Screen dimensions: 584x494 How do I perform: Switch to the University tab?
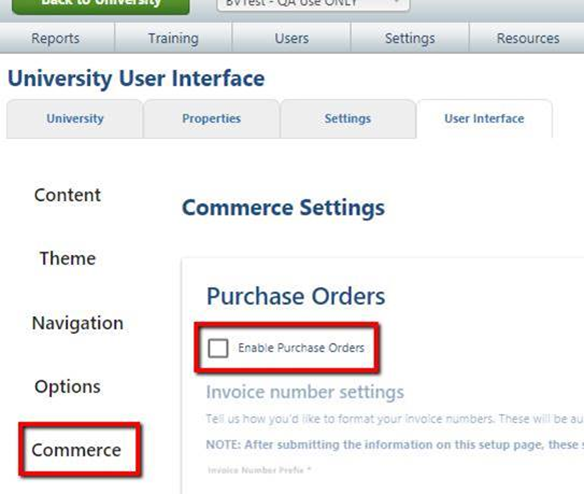click(x=74, y=119)
